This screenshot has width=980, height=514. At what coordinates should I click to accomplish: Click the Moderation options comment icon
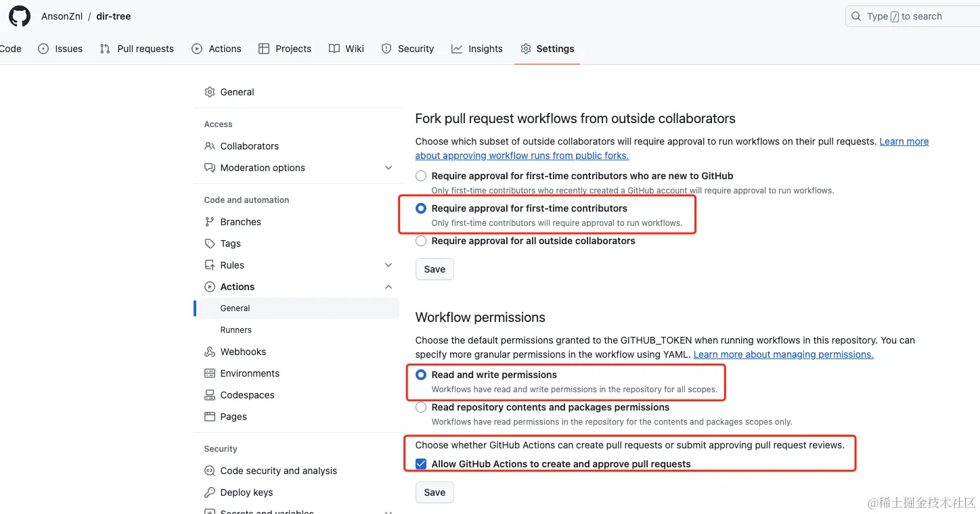(210, 168)
